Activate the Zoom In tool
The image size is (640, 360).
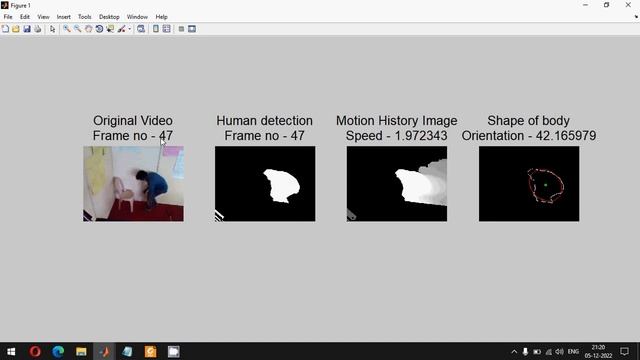pyautogui.click(x=67, y=29)
